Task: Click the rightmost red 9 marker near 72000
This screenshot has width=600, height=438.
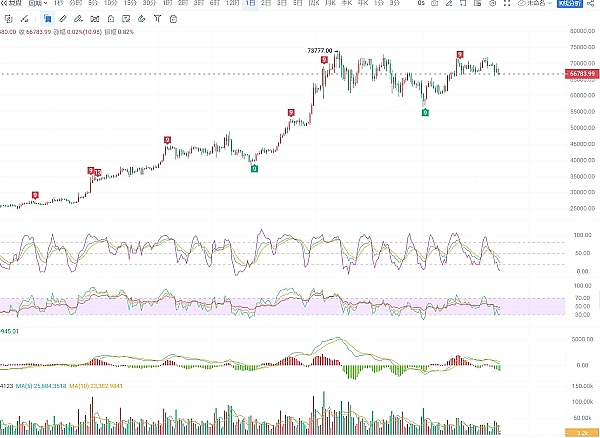Action: tap(460, 55)
